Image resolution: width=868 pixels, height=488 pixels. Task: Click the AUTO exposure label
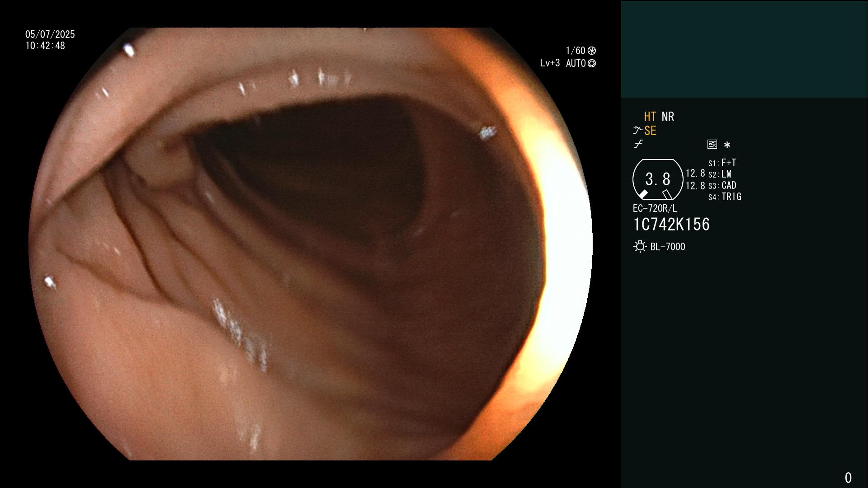click(576, 63)
